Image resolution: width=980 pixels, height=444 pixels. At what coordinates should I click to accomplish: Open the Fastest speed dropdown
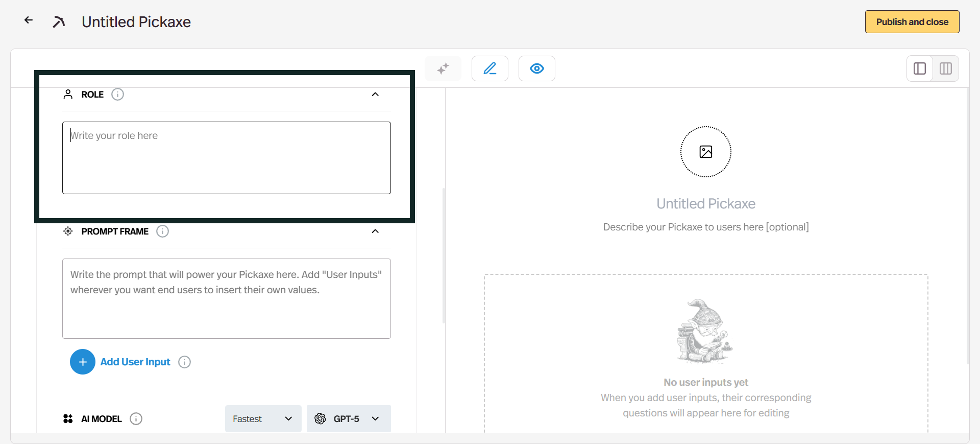[263, 419]
